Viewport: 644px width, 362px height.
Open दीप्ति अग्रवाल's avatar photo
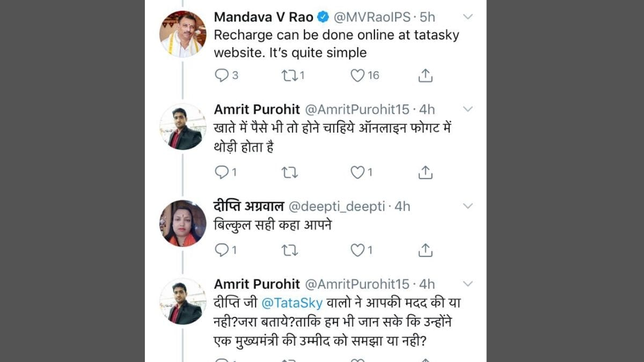[x=182, y=223]
